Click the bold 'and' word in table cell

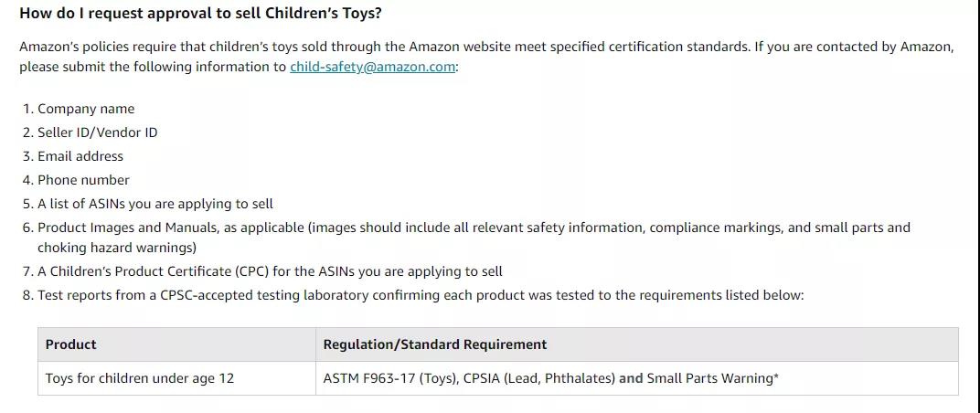click(631, 378)
